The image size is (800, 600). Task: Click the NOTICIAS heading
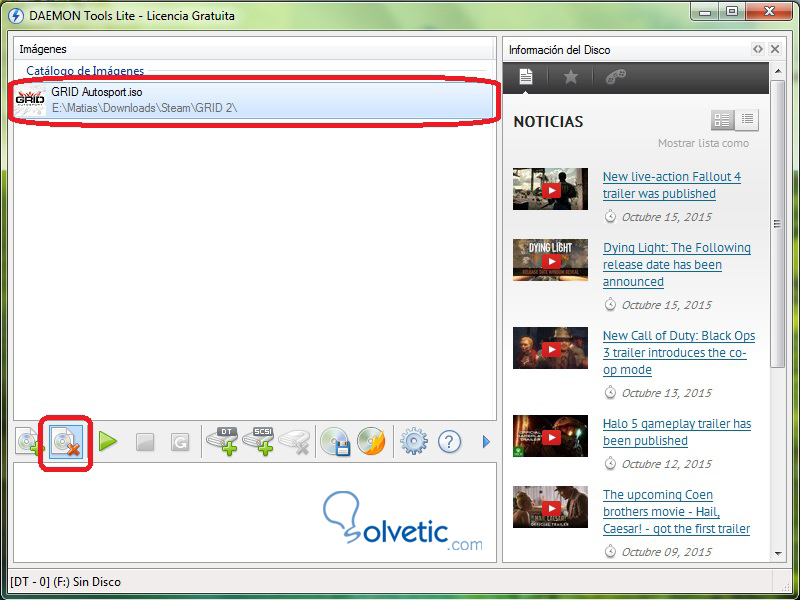(548, 121)
